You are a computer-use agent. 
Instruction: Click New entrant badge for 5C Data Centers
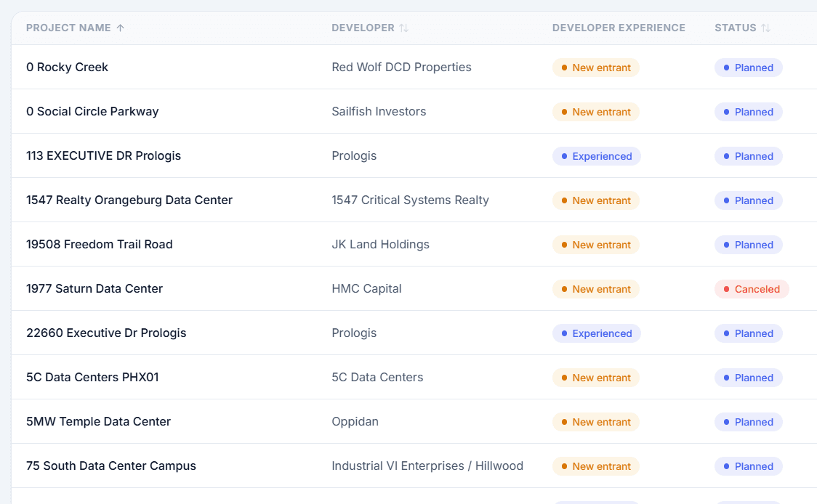tap(595, 378)
